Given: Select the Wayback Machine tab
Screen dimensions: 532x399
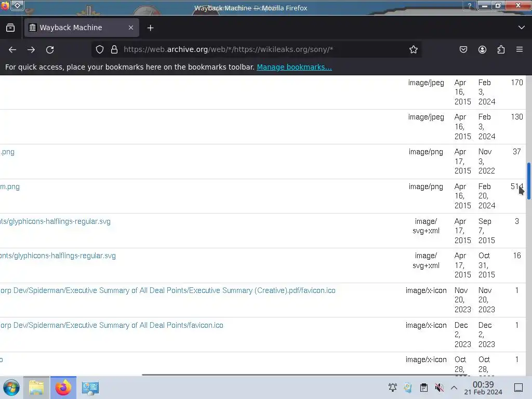Looking at the screenshot, I should (82, 28).
